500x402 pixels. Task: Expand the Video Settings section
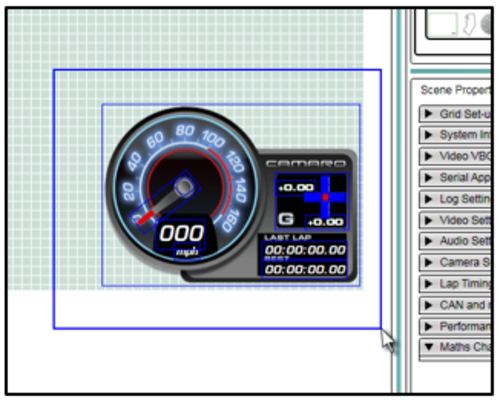click(x=455, y=220)
